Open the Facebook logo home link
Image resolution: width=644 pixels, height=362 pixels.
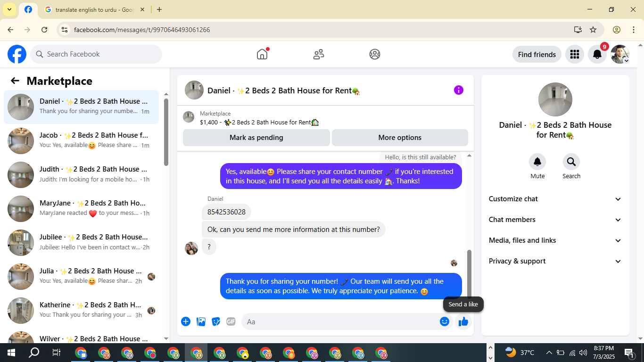pos(17,54)
